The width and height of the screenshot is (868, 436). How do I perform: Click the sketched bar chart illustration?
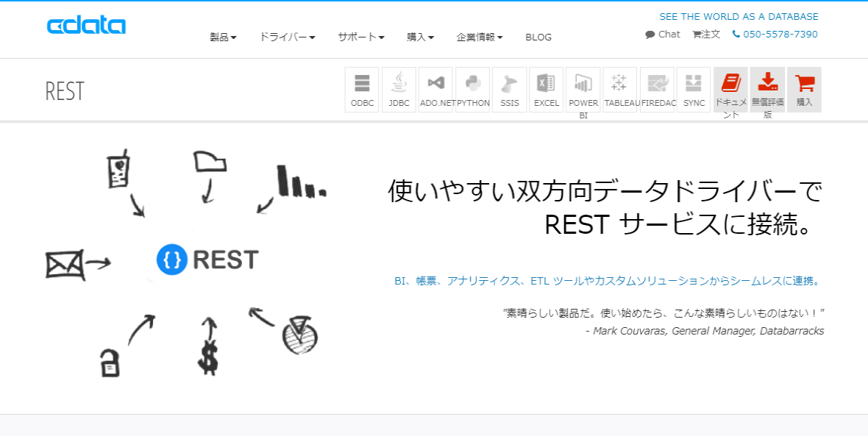coord(301,181)
